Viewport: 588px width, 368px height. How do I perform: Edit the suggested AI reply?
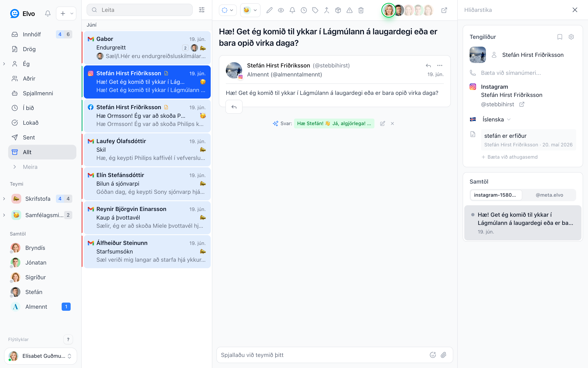[x=382, y=124]
